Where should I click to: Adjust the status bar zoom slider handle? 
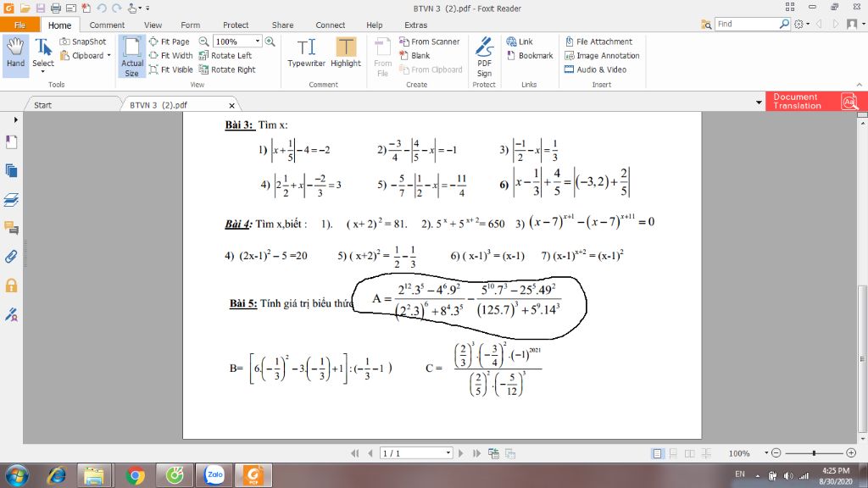point(814,453)
